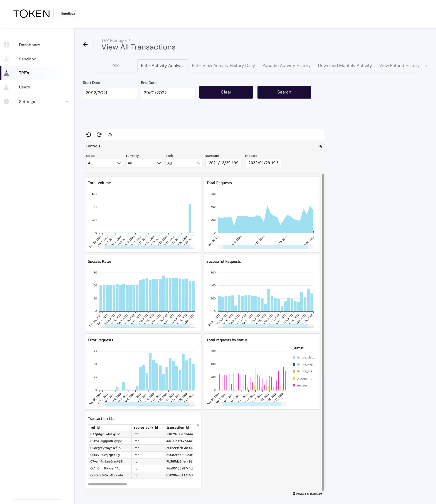Click the Users person icon

(x=7, y=87)
